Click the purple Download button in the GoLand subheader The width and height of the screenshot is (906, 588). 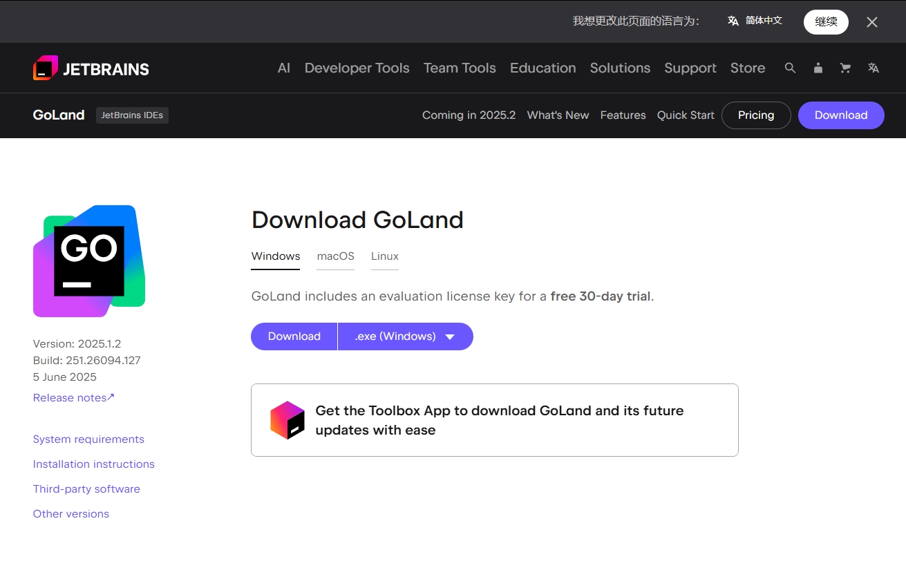tap(841, 115)
